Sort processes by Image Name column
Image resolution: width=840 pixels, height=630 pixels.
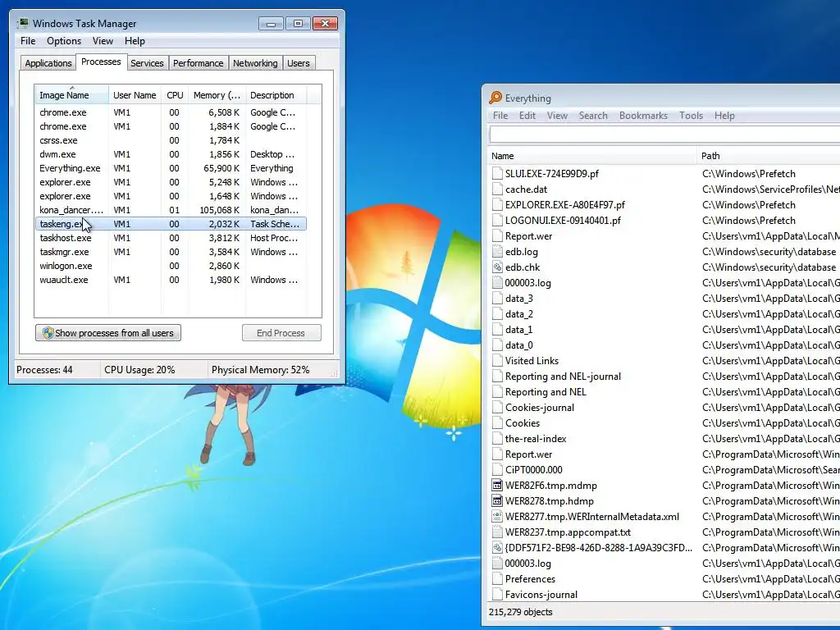(x=72, y=95)
